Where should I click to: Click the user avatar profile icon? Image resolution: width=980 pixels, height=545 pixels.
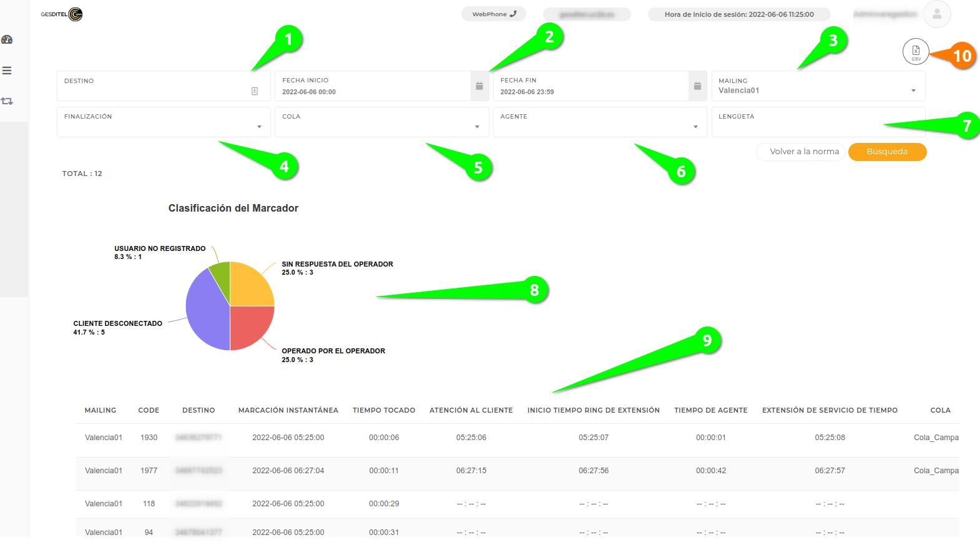click(936, 14)
